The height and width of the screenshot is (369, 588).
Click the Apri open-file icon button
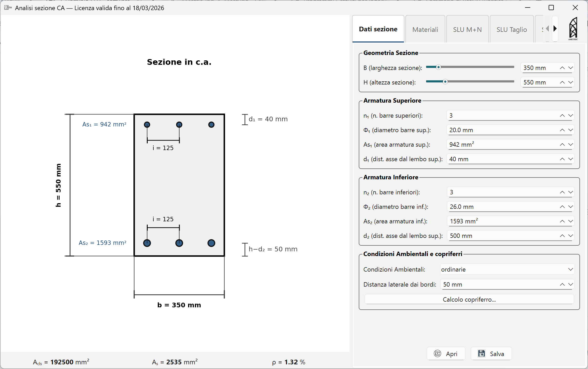[x=438, y=353]
